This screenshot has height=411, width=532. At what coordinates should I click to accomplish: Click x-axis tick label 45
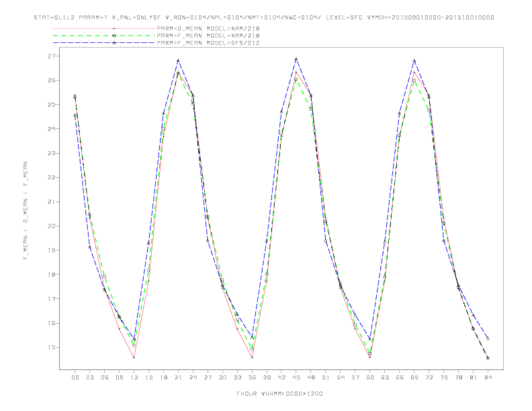pos(296,377)
